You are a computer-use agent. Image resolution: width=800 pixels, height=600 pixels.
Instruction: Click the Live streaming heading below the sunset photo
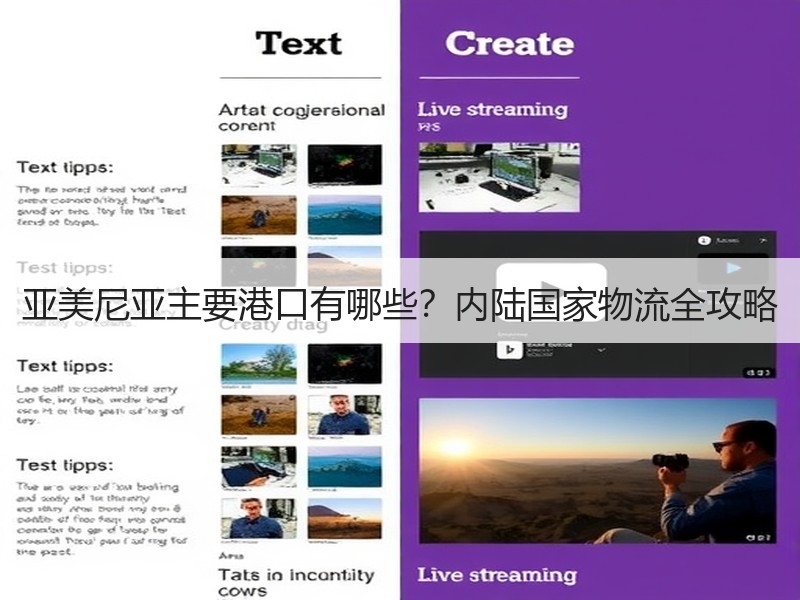click(x=497, y=575)
